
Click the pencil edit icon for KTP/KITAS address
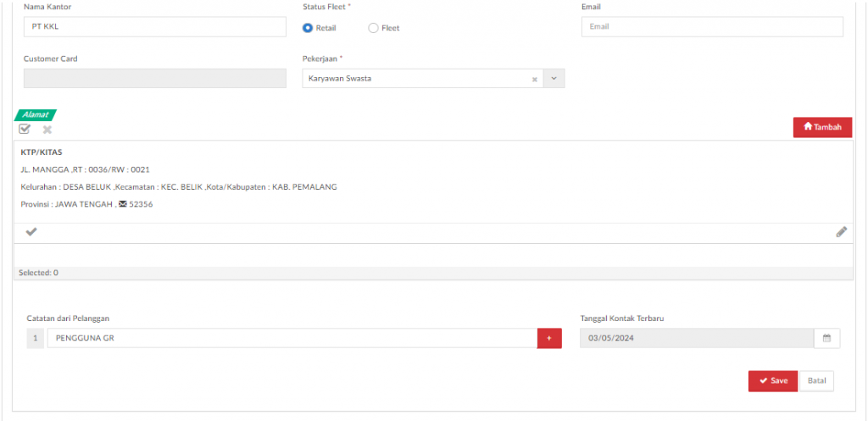coord(842,232)
